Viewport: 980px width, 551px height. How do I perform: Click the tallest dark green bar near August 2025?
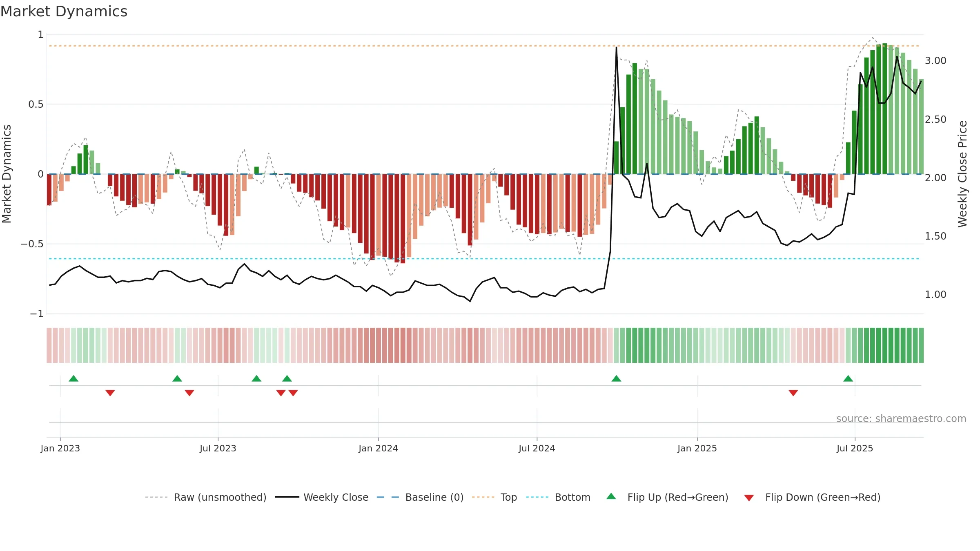click(x=885, y=109)
